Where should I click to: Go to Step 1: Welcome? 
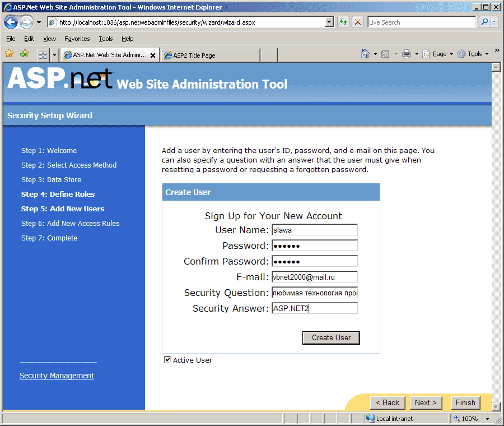click(x=49, y=151)
